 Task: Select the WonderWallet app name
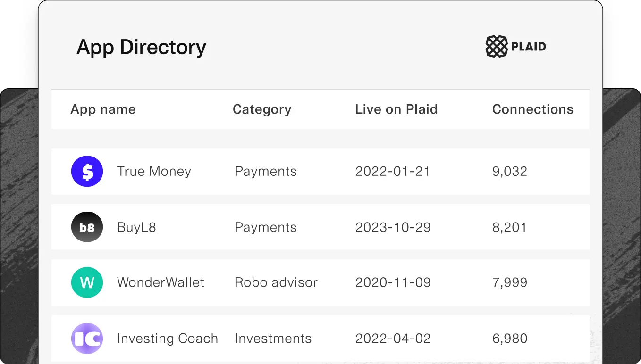[160, 282]
